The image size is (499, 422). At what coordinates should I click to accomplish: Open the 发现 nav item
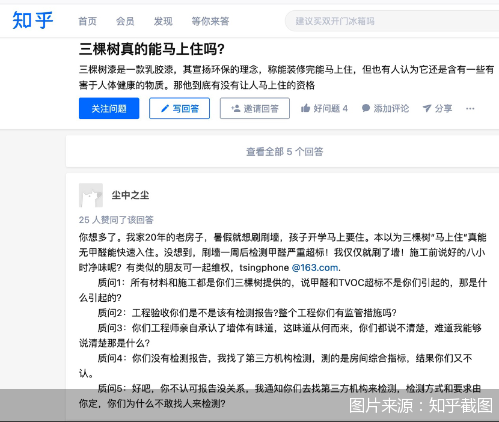click(x=163, y=21)
